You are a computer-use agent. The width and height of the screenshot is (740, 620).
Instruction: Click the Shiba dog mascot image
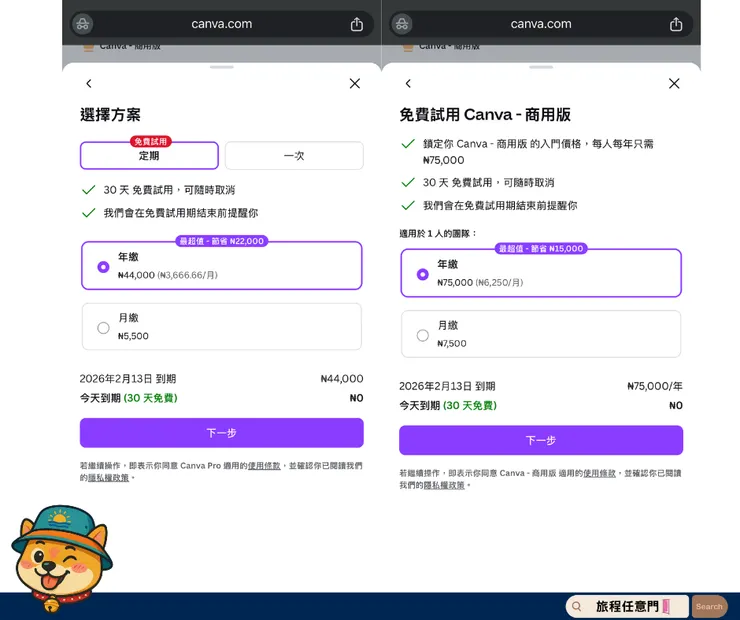[61, 558]
